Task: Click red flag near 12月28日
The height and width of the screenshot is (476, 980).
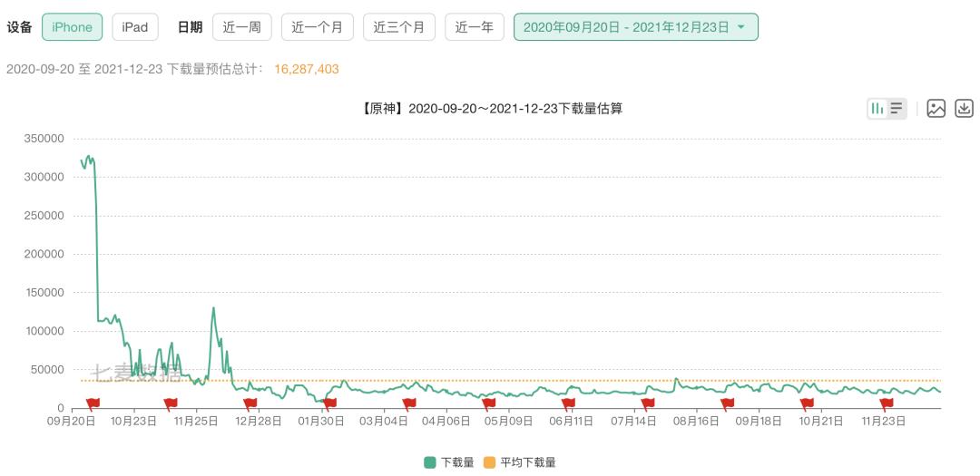Action: (250, 403)
